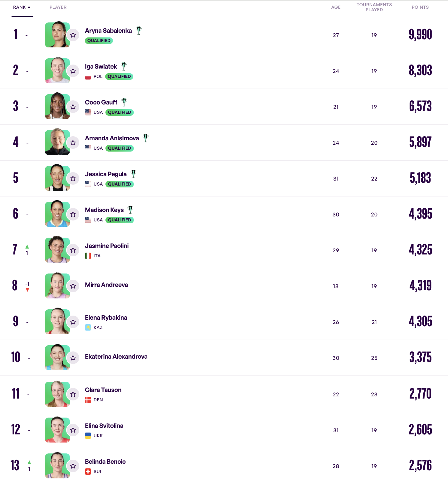Click trophy icon next to Amanda Anisimova
The width and height of the screenshot is (448, 484).
146,138
